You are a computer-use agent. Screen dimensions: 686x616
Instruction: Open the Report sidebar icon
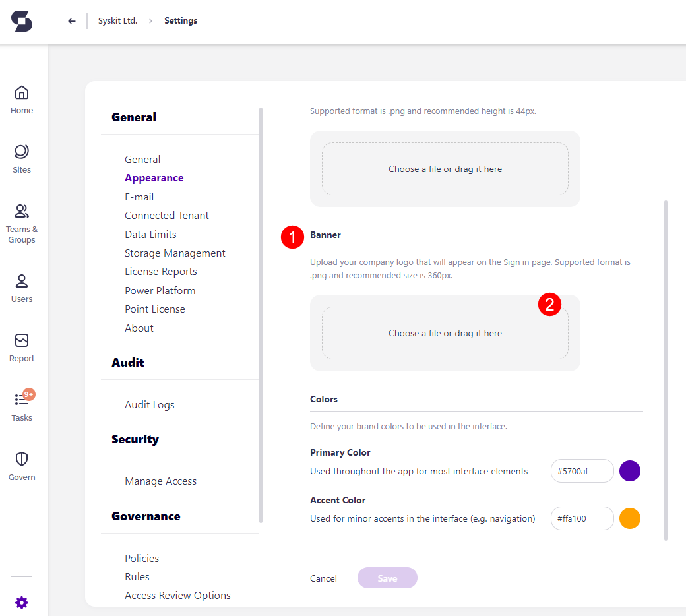point(22,348)
